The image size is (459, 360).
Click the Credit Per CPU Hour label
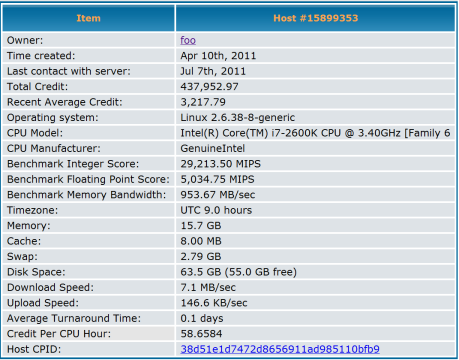coord(59,334)
